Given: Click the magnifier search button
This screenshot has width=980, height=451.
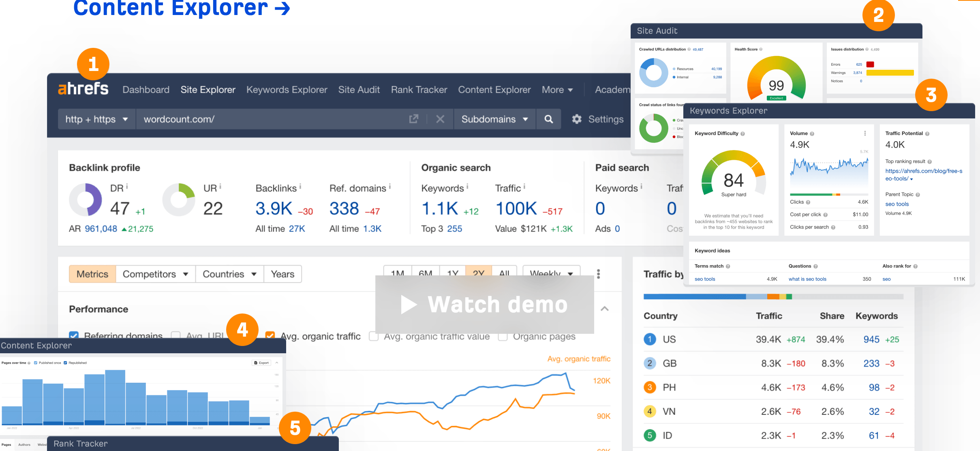Looking at the screenshot, I should coord(548,119).
